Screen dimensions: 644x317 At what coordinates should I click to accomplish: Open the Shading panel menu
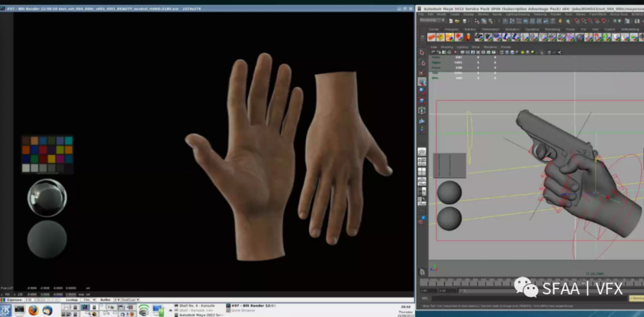[447, 47]
